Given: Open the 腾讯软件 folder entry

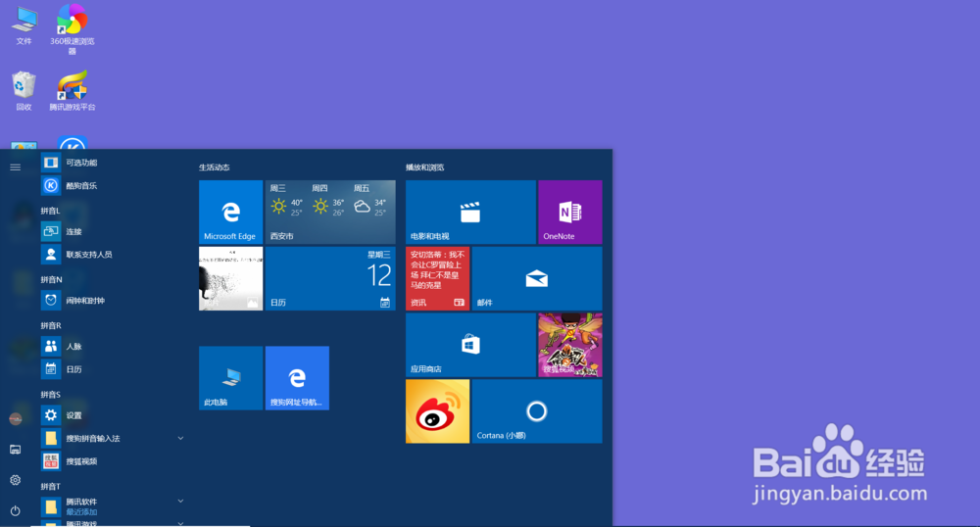Looking at the screenshot, I should tap(113, 505).
